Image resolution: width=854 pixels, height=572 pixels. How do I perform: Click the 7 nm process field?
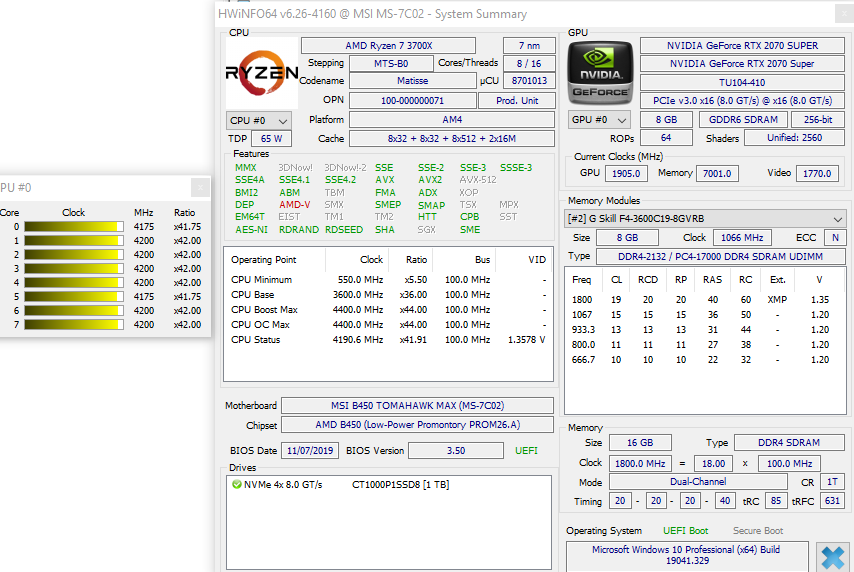[x=529, y=46]
